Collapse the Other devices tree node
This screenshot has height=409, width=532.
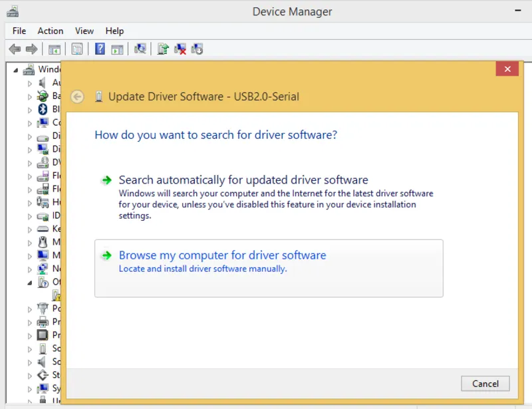point(29,283)
